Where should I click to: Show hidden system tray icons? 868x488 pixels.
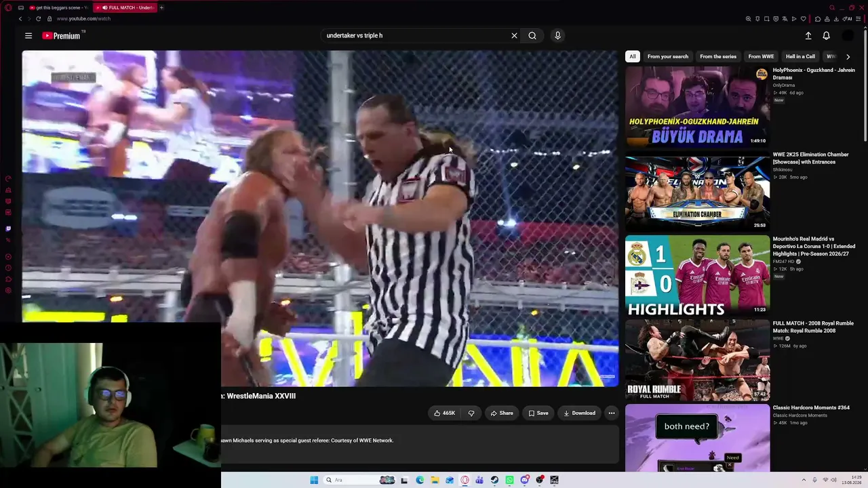pyautogui.click(x=804, y=480)
